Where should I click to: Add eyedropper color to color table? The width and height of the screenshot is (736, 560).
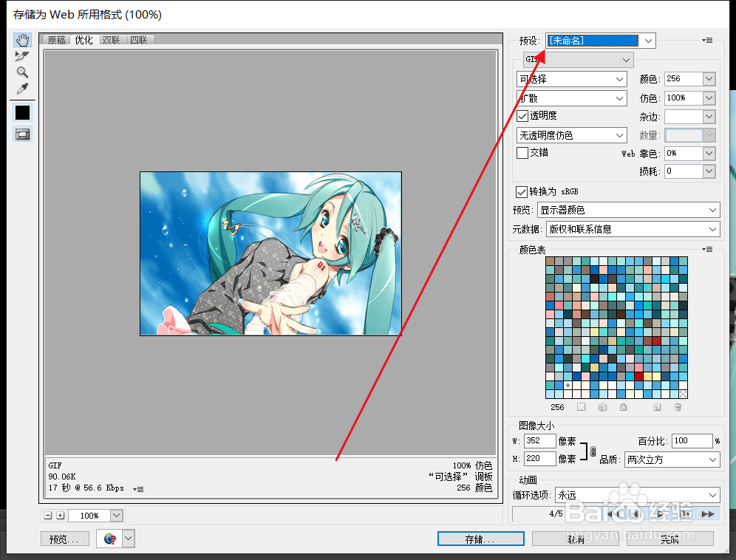click(657, 407)
